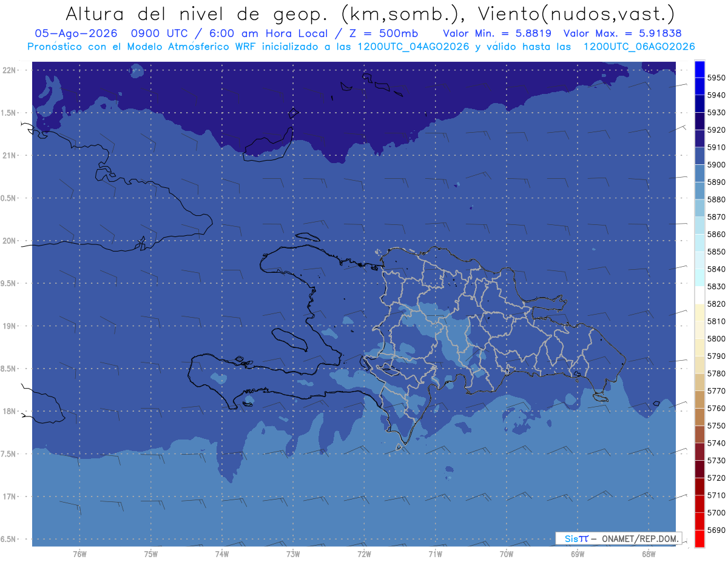Viewport: 728px width, 562px height.
Task: Click the '5850' color bar value
Action: (x=716, y=252)
